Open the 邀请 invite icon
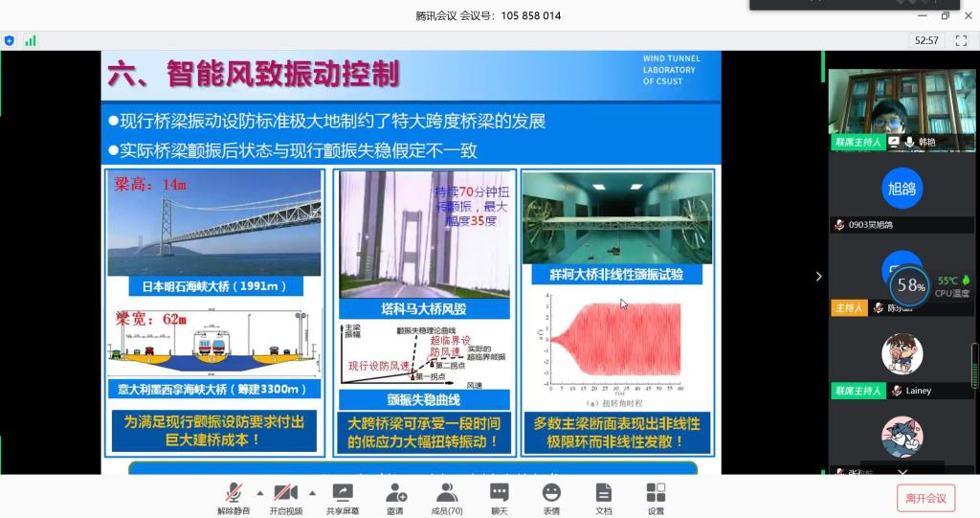The image size is (980, 518). (394, 494)
